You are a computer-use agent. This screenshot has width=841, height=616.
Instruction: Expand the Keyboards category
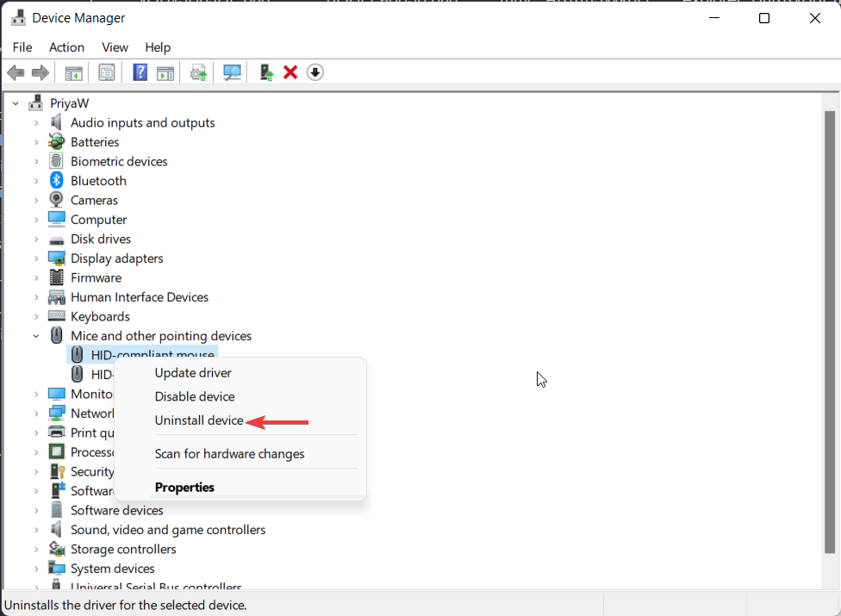[36, 316]
